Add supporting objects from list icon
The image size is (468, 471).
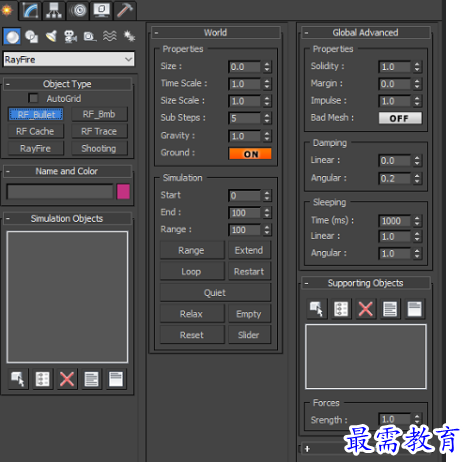pyautogui.click(x=341, y=309)
